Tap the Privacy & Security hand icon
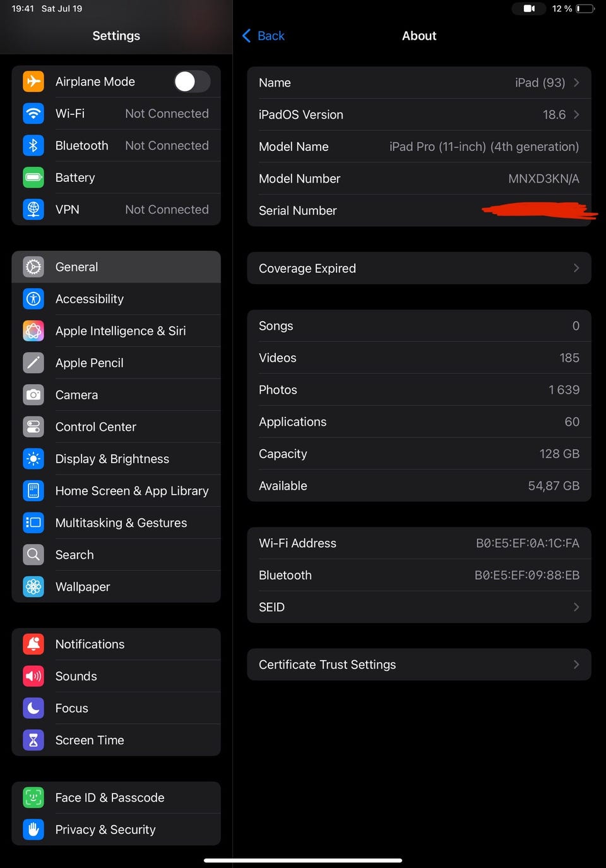The width and height of the screenshot is (606, 868). [x=33, y=829]
